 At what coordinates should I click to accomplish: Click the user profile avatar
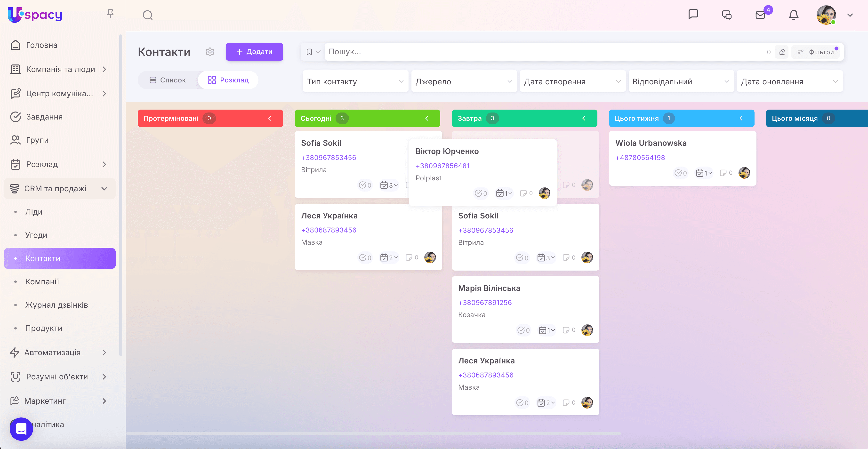[x=826, y=15]
